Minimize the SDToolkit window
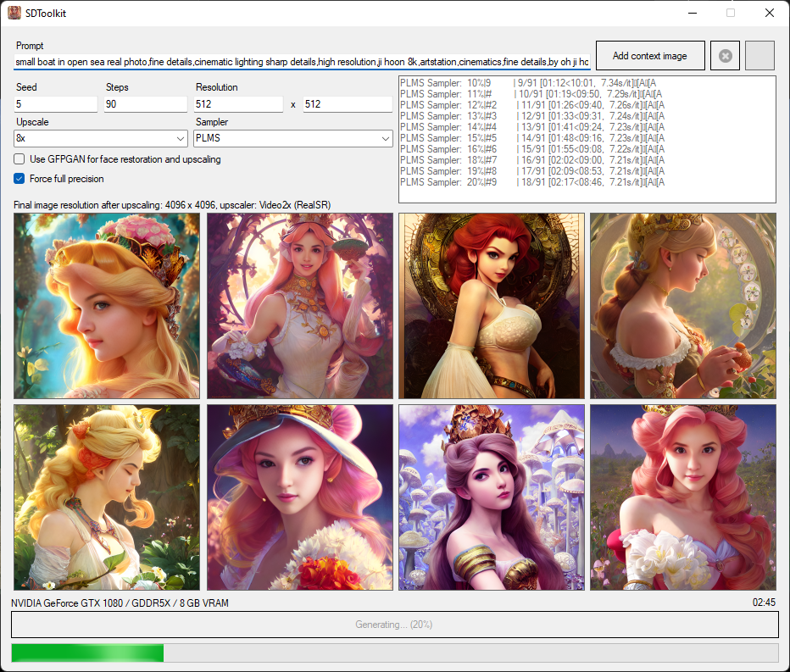 coord(693,13)
